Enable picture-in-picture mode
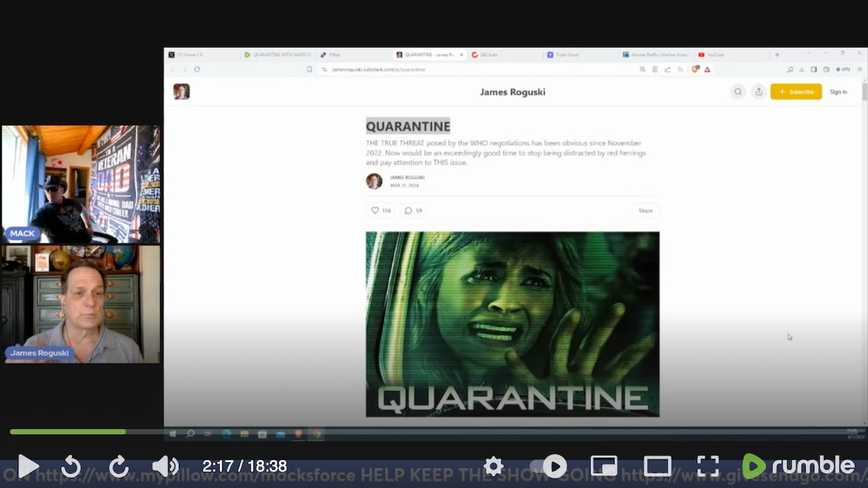Image resolution: width=868 pixels, height=488 pixels. 604,466
